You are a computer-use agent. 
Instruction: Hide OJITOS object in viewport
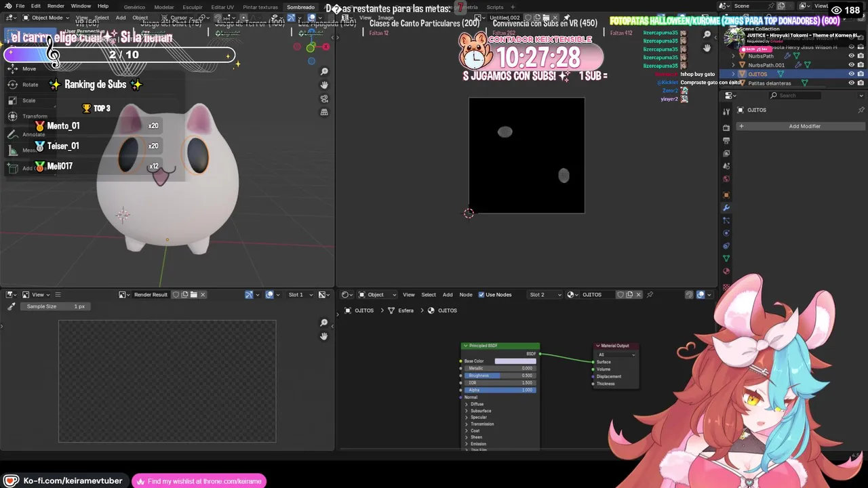[x=852, y=74]
